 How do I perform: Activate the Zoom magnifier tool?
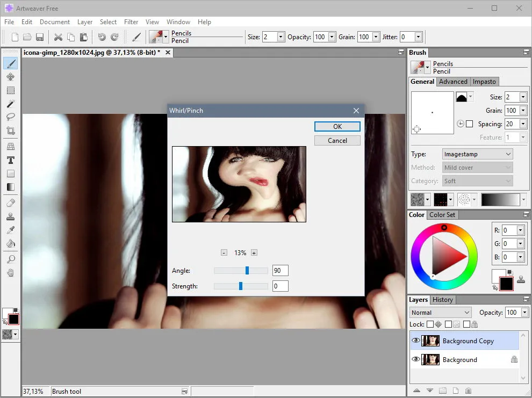point(11,259)
